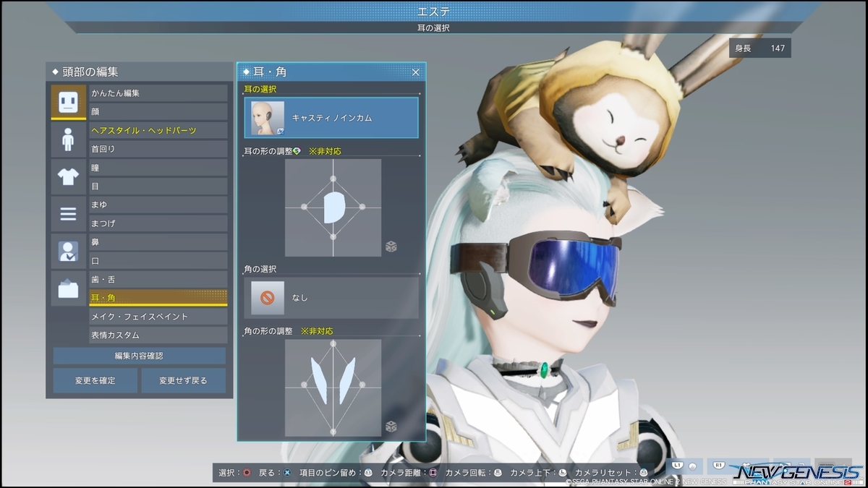The height and width of the screenshot is (488, 868).
Task: Click the triangle icon for 項目のピン留め
Action: pos(368,472)
